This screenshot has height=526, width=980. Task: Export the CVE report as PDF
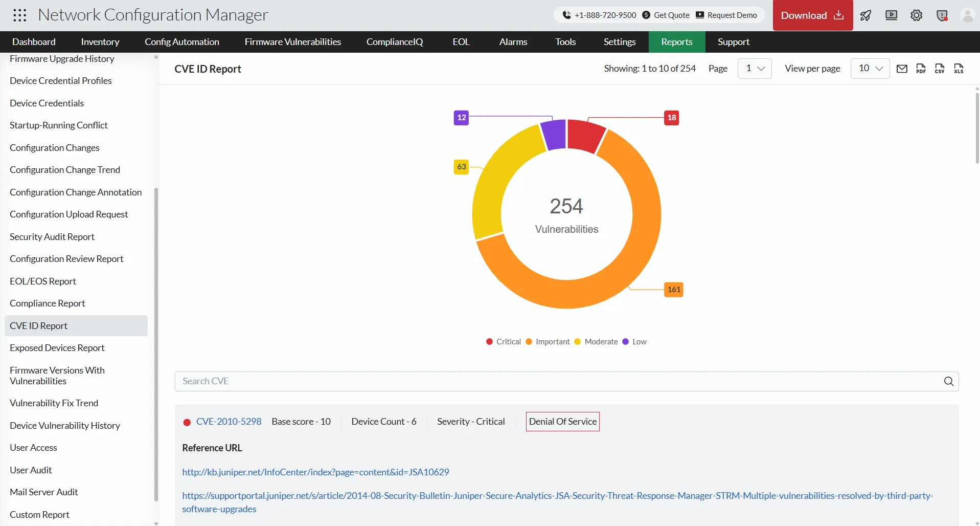coord(921,69)
